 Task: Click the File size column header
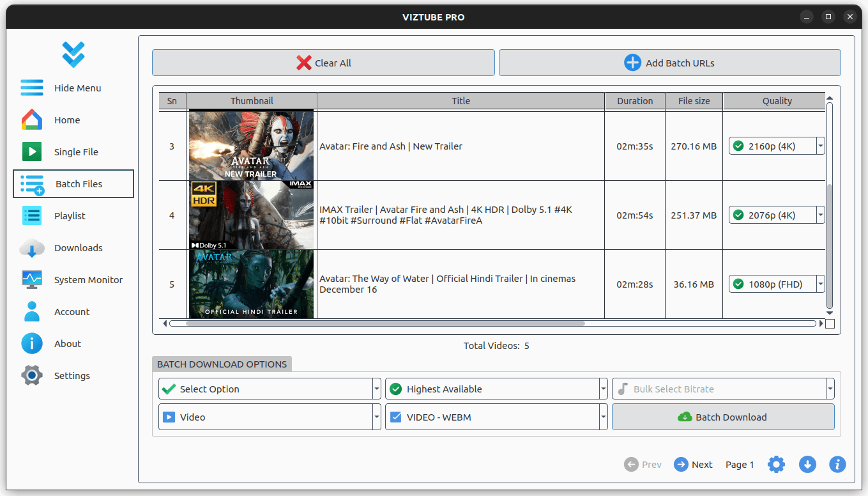(694, 101)
